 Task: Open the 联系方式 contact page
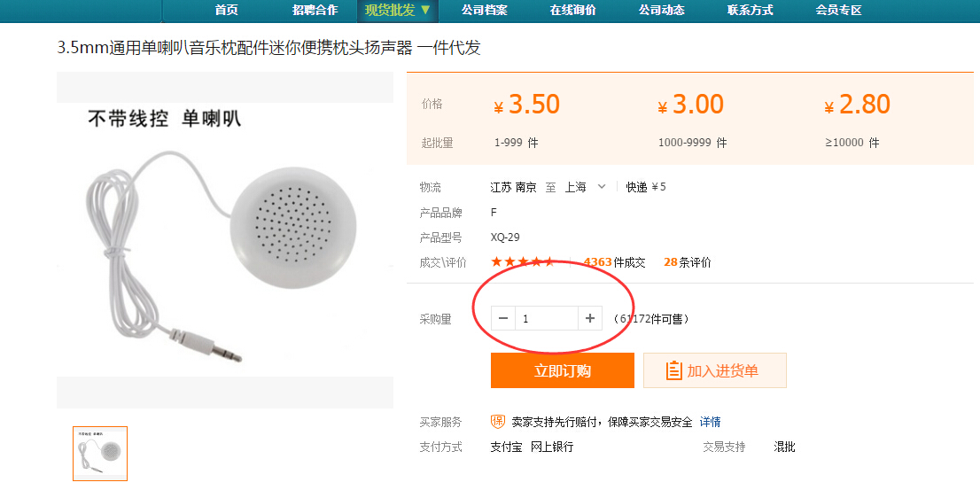click(750, 10)
